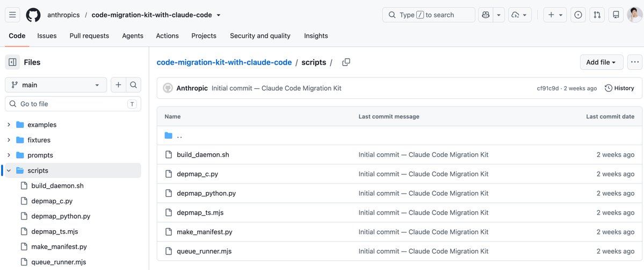Open the History link
The image size is (644, 270).
point(619,88)
